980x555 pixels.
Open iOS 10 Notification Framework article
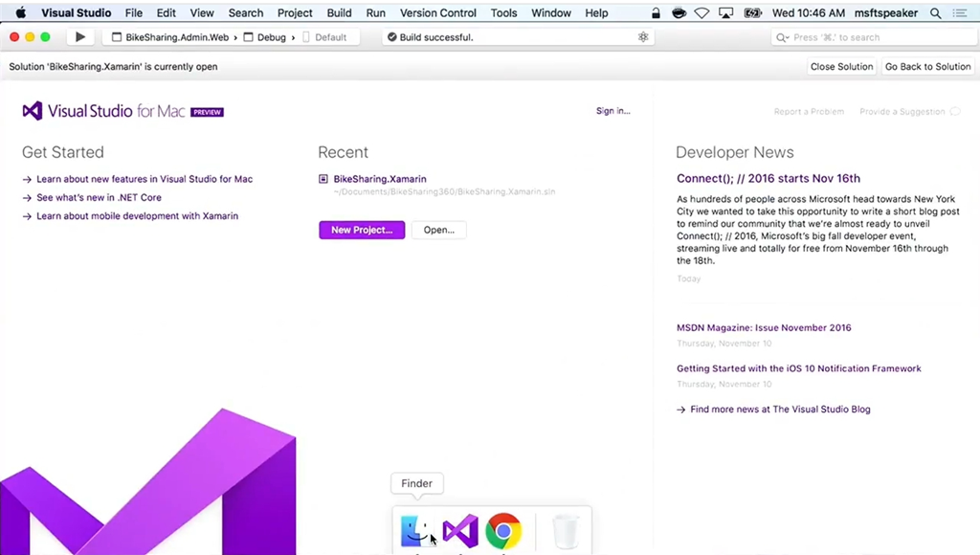coord(799,368)
